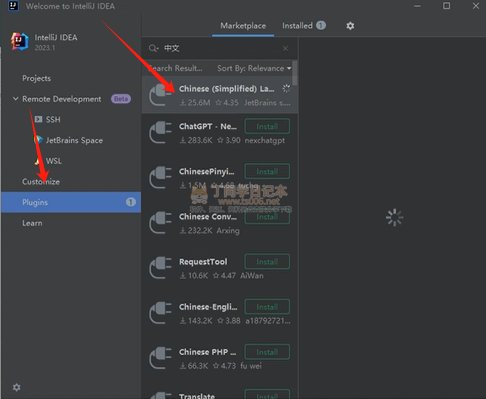Switch to the Marketplace tab
The width and height of the screenshot is (486, 399).
[243, 26]
